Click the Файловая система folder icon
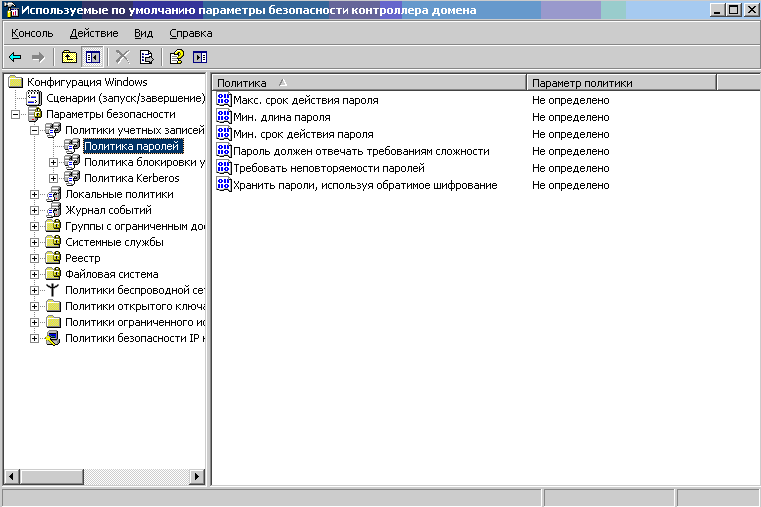 click(x=53, y=274)
